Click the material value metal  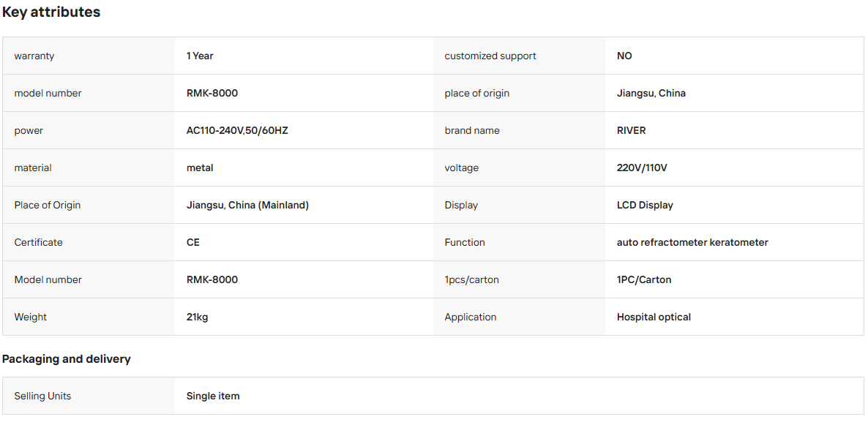tap(200, 168)
